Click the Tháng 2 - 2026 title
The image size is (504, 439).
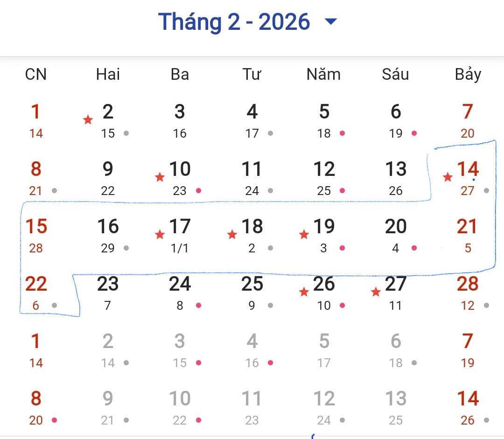234,22
